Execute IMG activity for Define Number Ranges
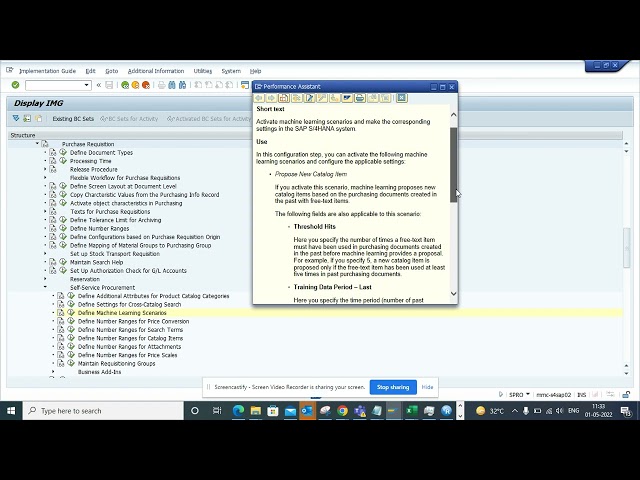 63,228
